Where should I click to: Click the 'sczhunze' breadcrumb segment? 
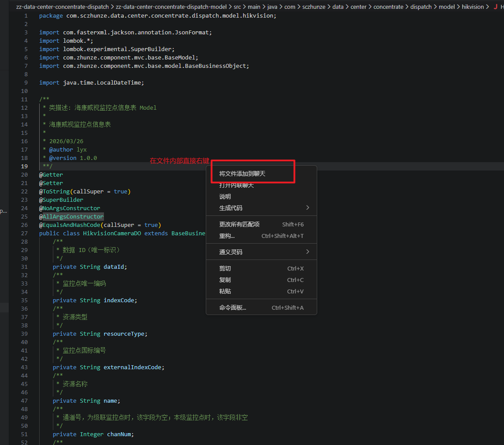click(x=314, y=7)
